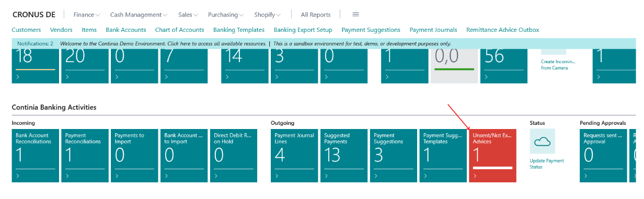Click the Incoming group label
This screenshot has width=644, height=199.
click(23, 123)
